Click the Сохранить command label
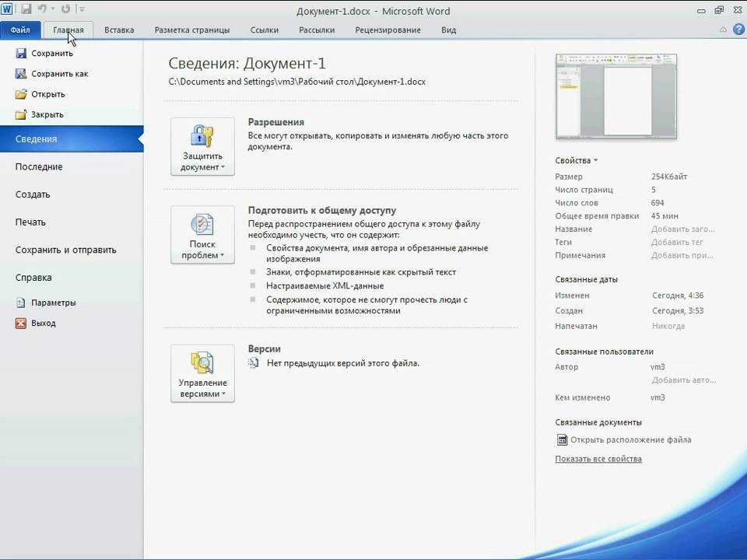The height and width of the screenshot is (560, 747). click(x=52, y=54)
